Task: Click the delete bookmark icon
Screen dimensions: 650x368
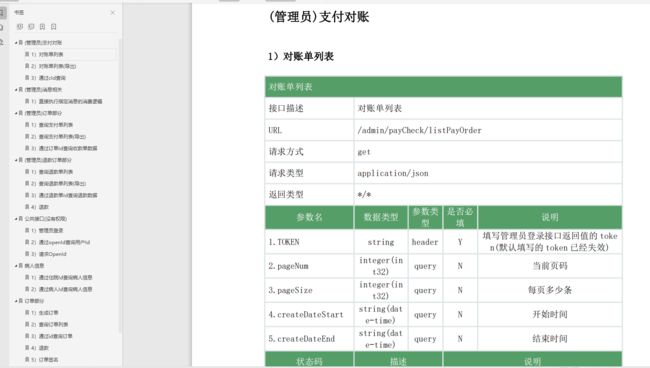Action: [x=53, y=27]
